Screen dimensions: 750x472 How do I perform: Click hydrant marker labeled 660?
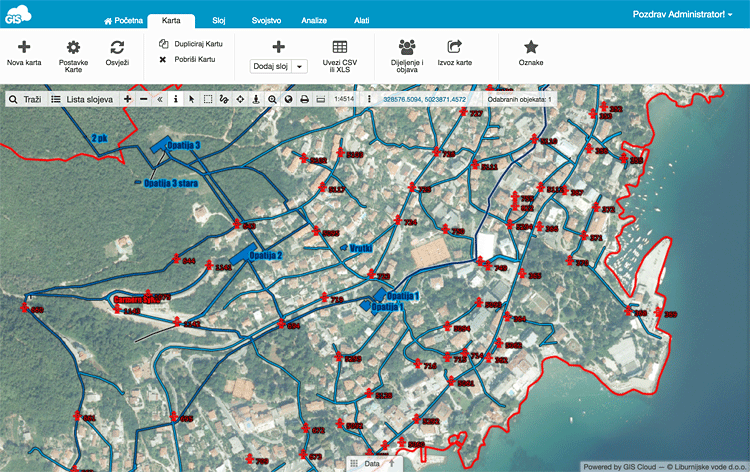tap(25, 307)
